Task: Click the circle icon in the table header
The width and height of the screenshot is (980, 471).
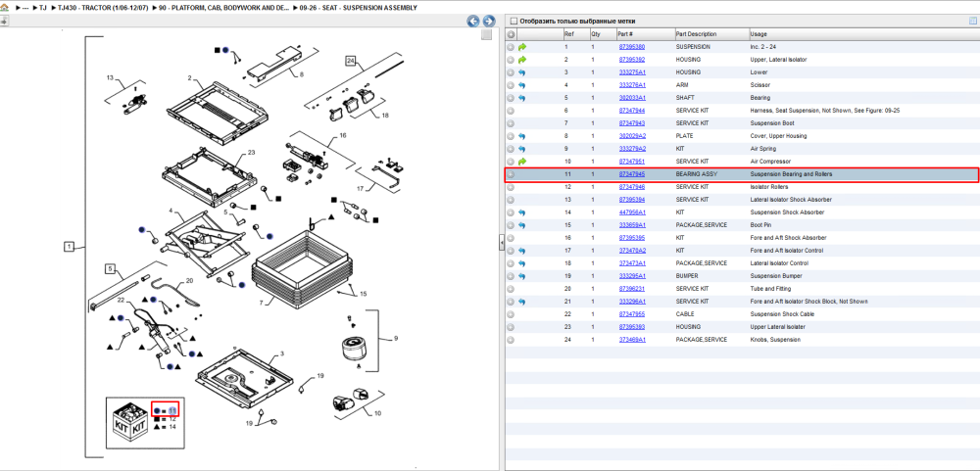Action: [511, 34]
